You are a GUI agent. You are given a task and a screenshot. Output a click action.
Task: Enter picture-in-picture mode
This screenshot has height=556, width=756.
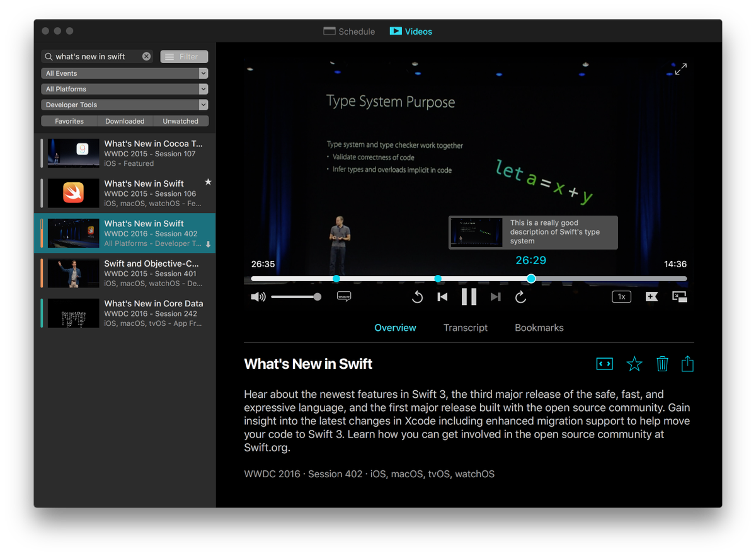[679, 296]
